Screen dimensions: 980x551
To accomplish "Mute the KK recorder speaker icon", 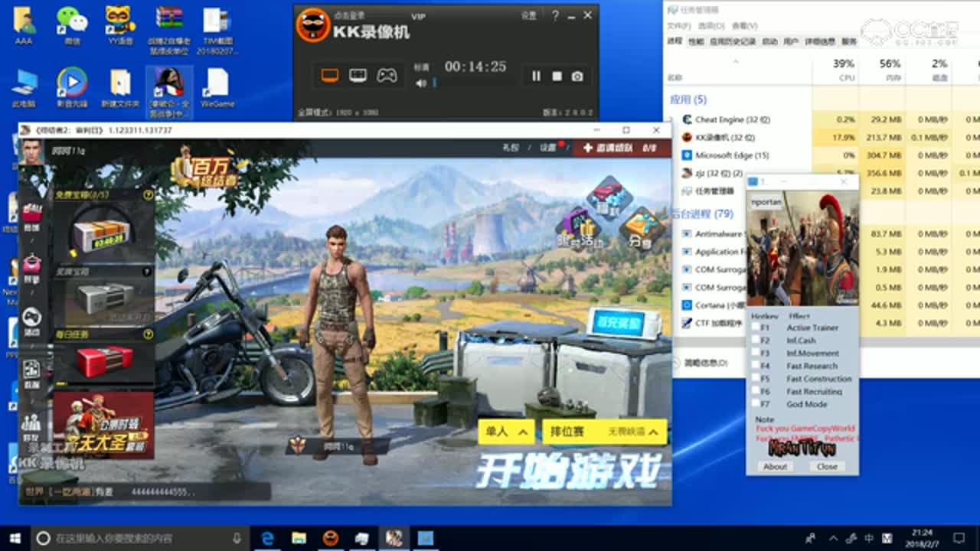I will pos(420,83).
